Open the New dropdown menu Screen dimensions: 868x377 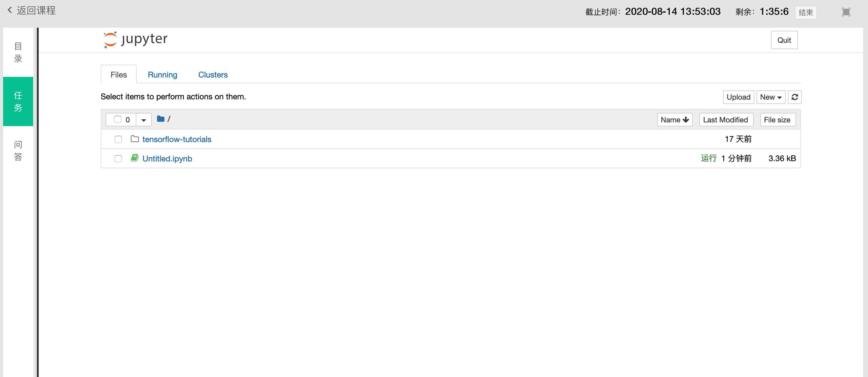click(x=770, y=97)
